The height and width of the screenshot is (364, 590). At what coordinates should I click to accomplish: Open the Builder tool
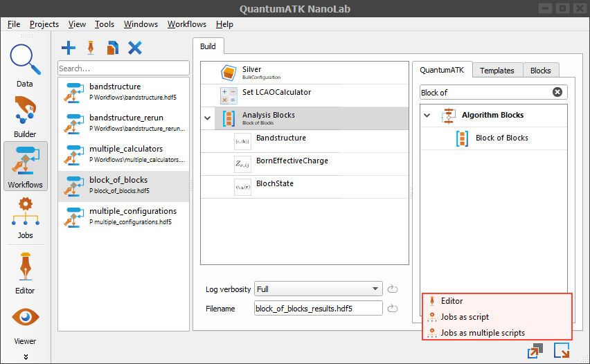[x=25, y=116]
